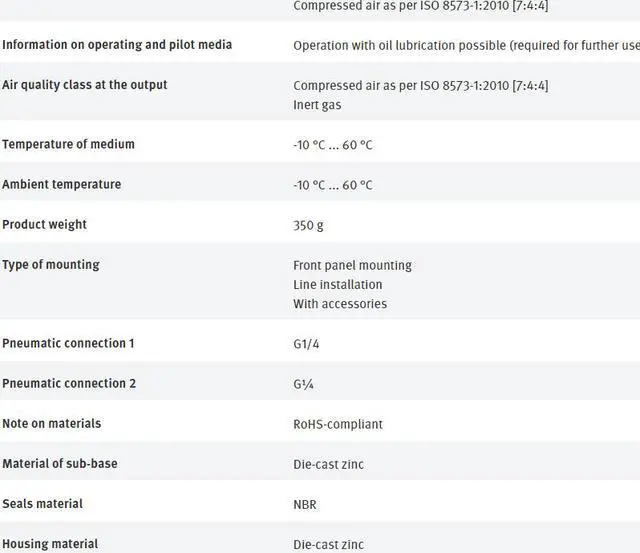Click the "Product weight" label

(x=44, y=224)
